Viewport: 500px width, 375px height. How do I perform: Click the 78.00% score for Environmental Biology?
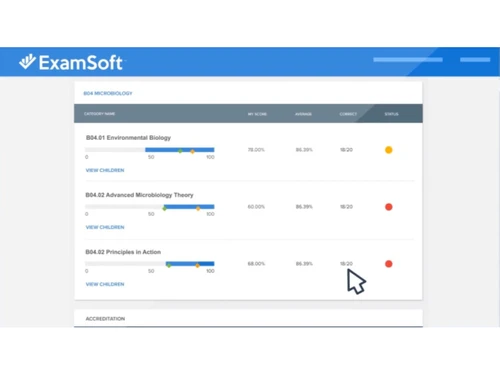(256, 150)
